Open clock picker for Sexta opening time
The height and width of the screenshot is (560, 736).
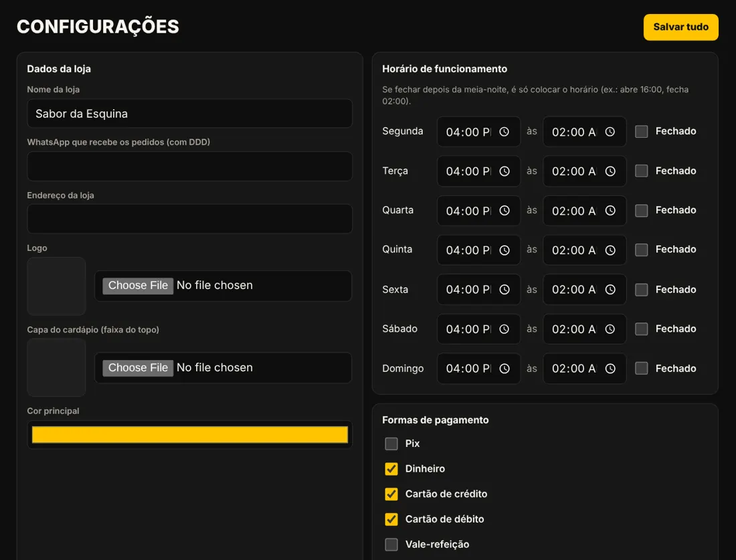(504, 290)
